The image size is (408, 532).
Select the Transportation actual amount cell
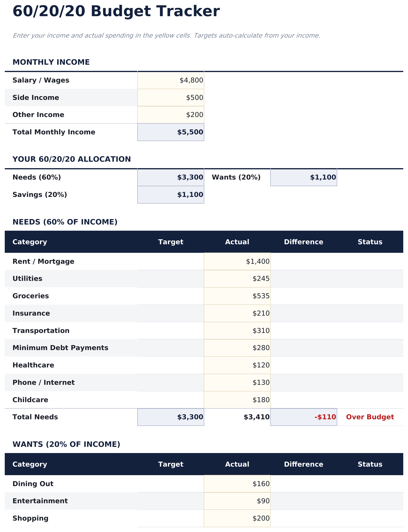tap(237, 331)
